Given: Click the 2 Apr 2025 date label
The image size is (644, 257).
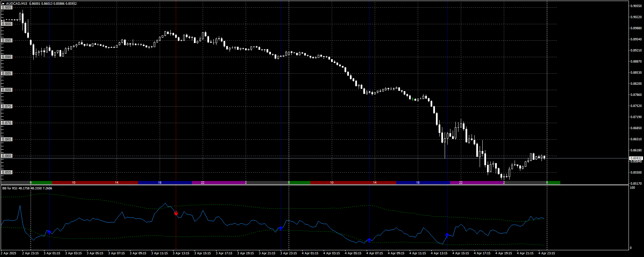Looking at the screenshot, I should point(8,253).
